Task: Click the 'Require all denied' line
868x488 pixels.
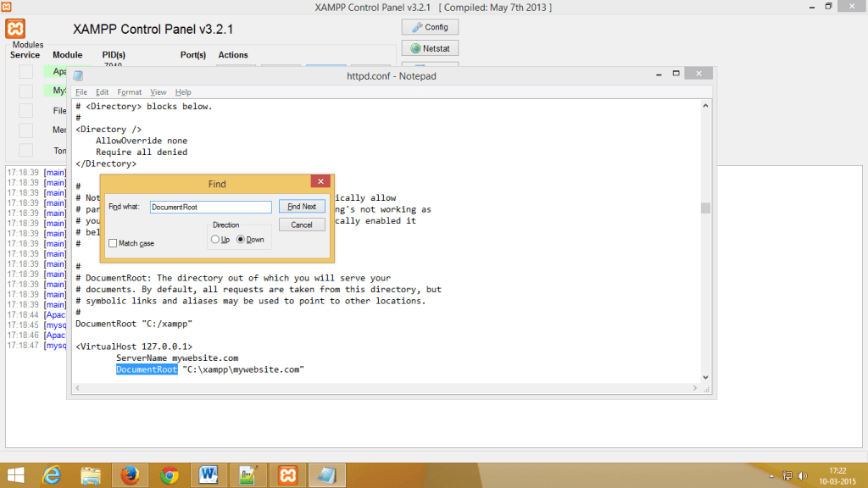Action: (x=142, y=152)
